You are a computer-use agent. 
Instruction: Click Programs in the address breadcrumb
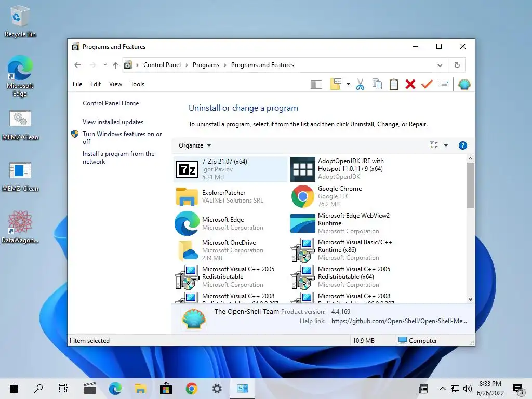pyautogui.click(x=206, y=65)
